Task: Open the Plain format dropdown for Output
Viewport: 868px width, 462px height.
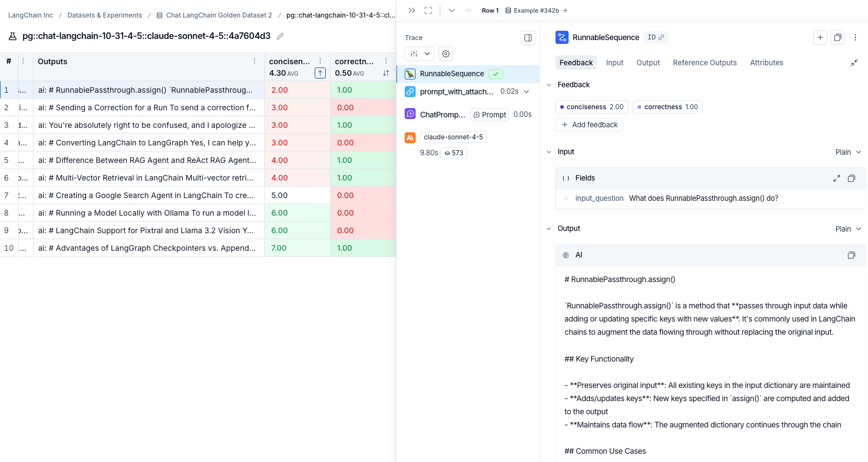Action: pyautogui.click(x=848, y=229)
